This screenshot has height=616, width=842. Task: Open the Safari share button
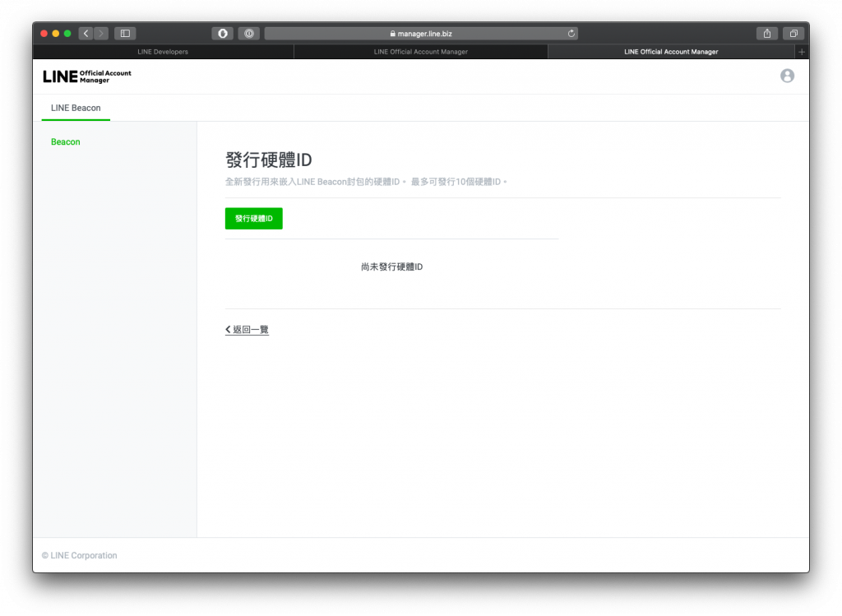[767, 33]
